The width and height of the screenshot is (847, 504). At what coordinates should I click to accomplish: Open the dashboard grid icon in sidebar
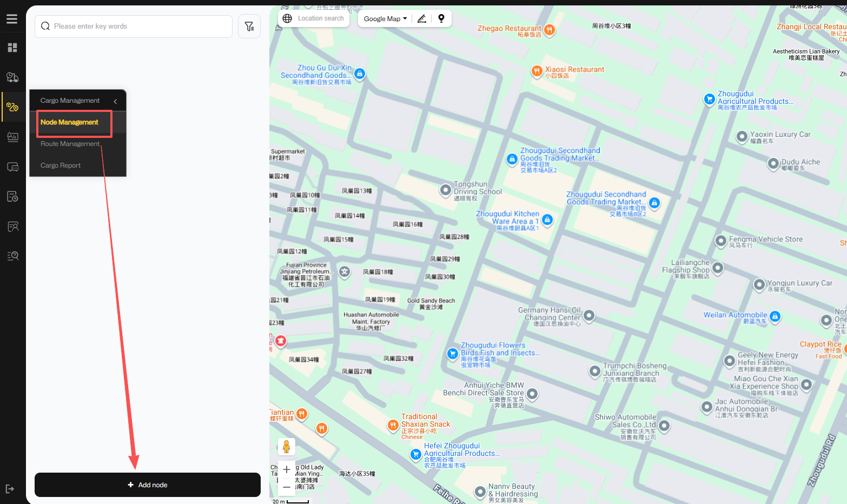pyautogui.click(x=12, y=48)
